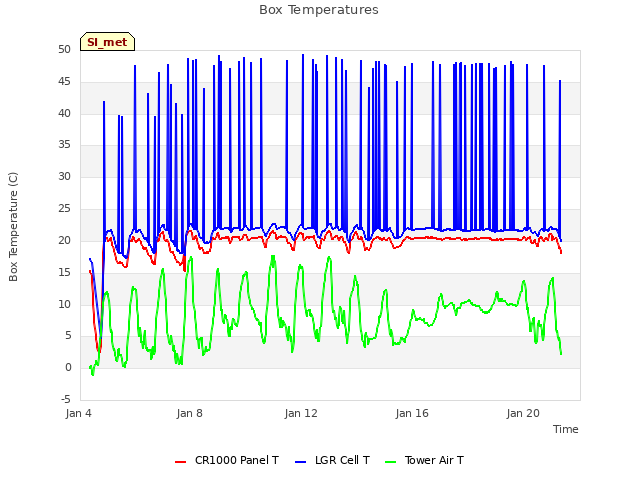640x480 pixels.
Task: Click the Jan 4 x-axis tick label
Action: 78,413
